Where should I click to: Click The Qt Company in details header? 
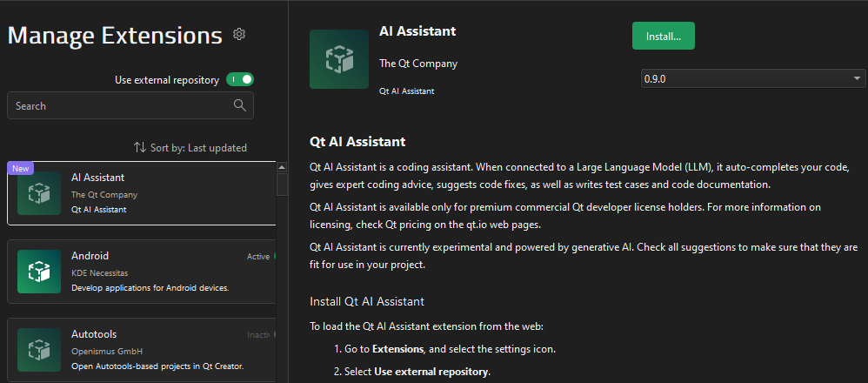click(418, 64)
